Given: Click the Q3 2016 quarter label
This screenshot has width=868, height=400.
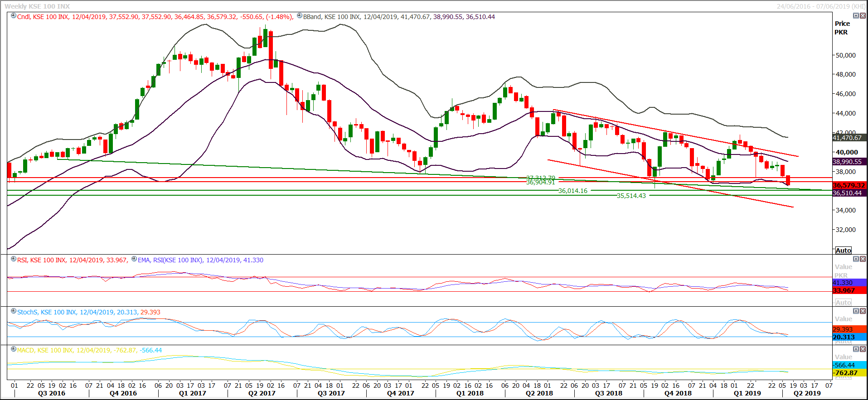Looking at the screenshot, I should point(52,393).
